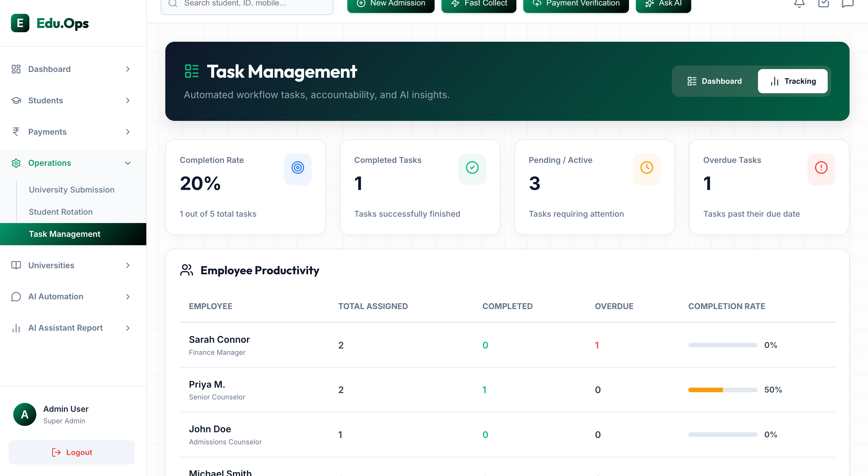This screenshot has height=476, width=868.
Task: Open the messages icon in top bar
Action: click(848, 3)
